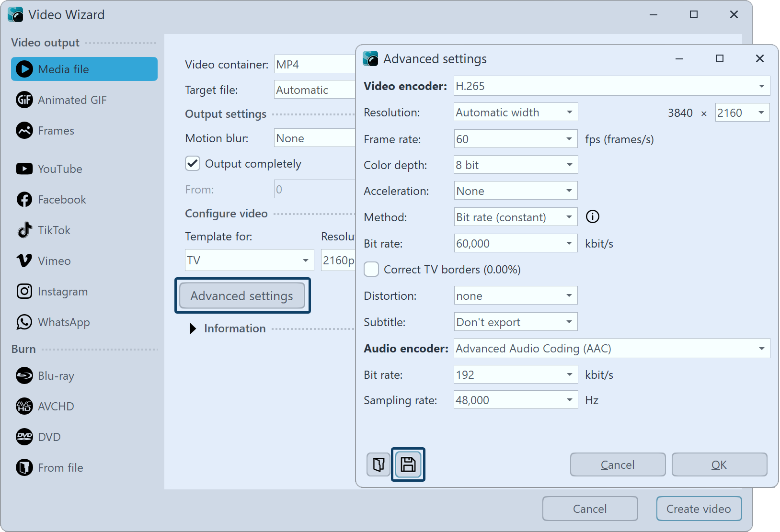The height and width of the screenshot is (532, 780).
Task: Open the Video encoder H.265 dropdown
Action: 611,86
